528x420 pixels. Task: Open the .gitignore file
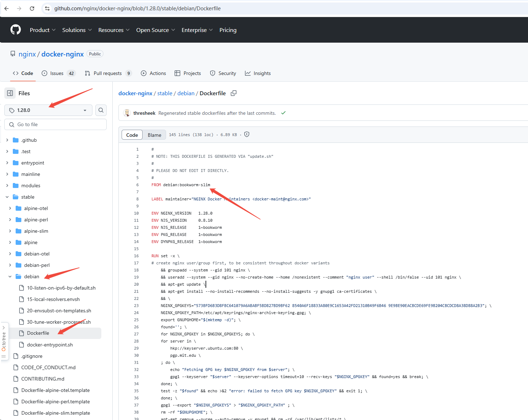(x=32, y=356)
